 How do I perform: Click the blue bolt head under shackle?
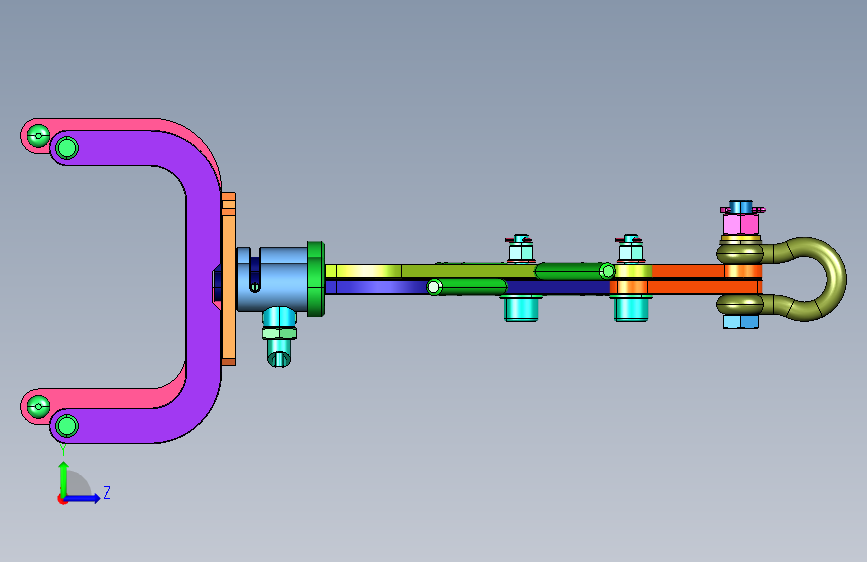tap(741, 322)
